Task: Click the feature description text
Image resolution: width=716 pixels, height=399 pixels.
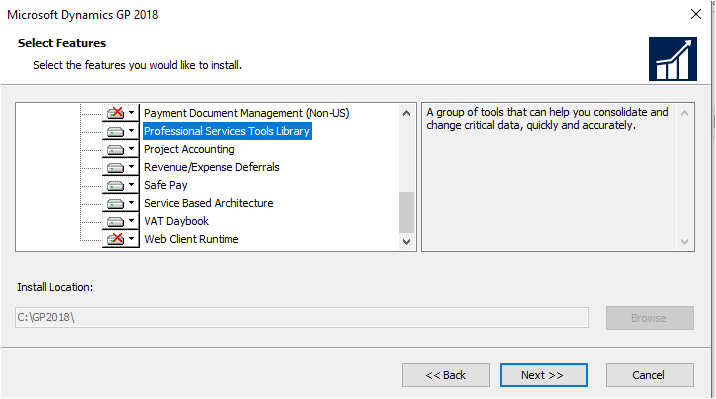Action: pos(547,119)
